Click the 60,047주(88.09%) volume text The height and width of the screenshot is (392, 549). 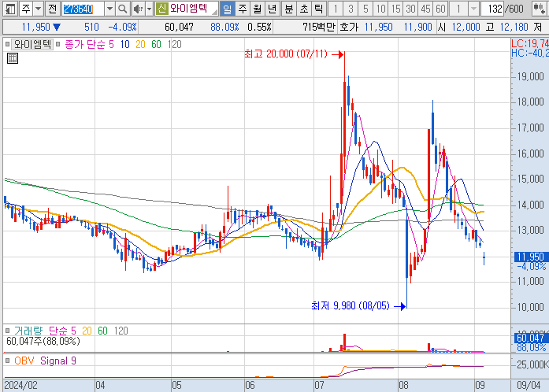43,341
